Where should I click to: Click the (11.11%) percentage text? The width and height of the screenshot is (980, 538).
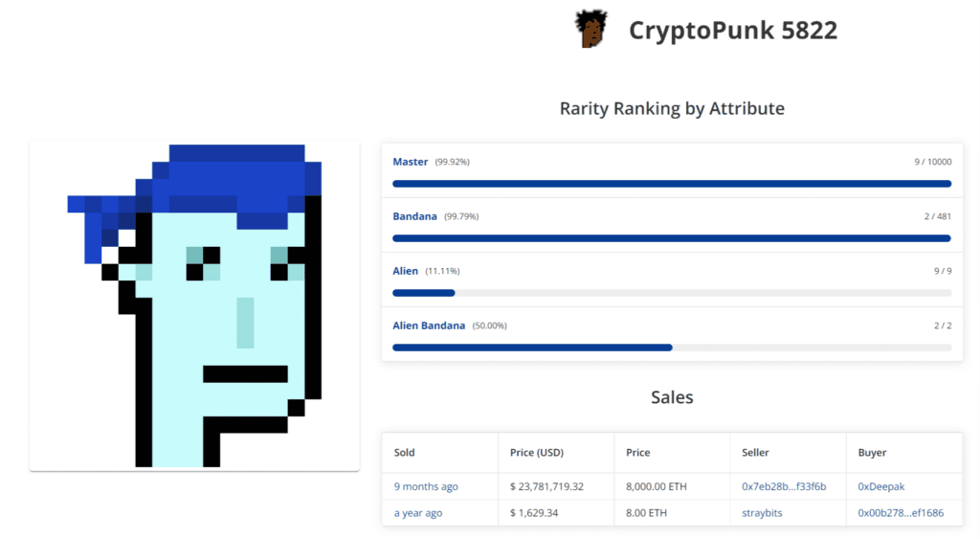pos(442,271)
